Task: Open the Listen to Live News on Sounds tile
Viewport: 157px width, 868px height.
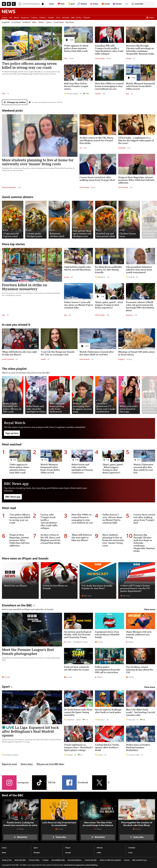Action: pos(59,580)
